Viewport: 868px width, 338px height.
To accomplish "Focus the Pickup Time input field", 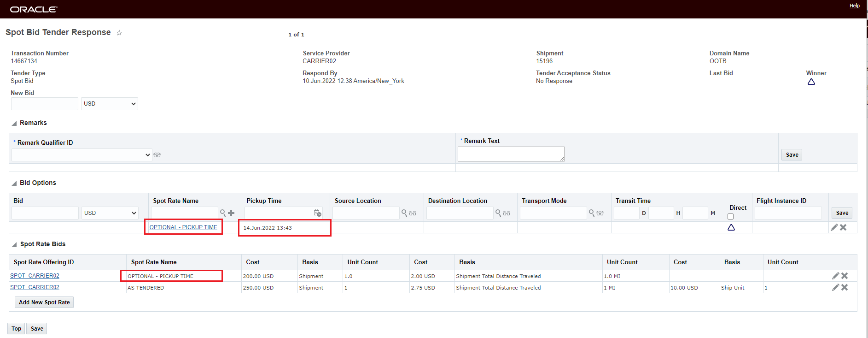I will click(x=279, y=213).
